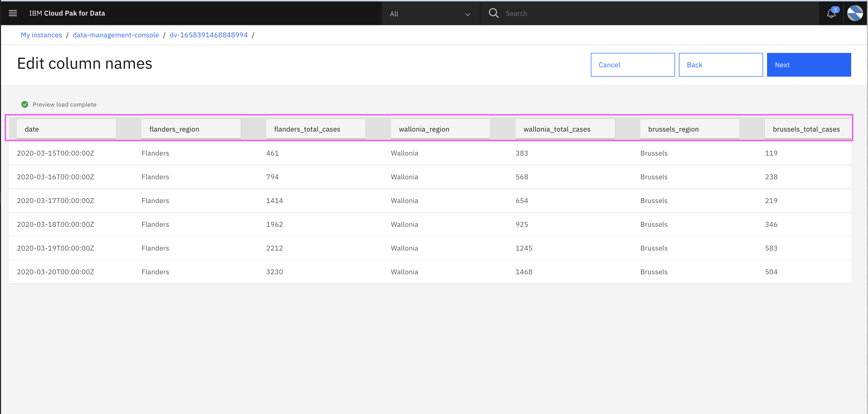This screenshot has height=414, width=868.
Task: Edit the brussels_total_cases column name field
Action: pyautogui.click(x=808, y=129)
